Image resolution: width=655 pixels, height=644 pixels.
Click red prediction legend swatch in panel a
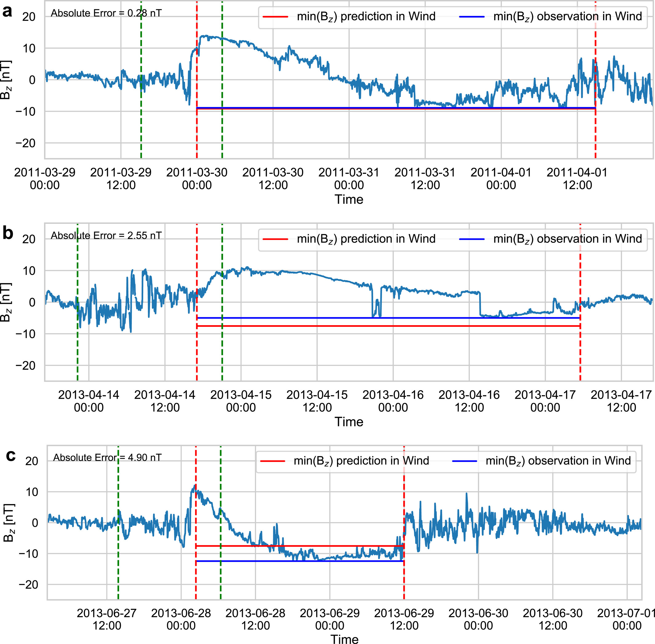coord(275,17)
